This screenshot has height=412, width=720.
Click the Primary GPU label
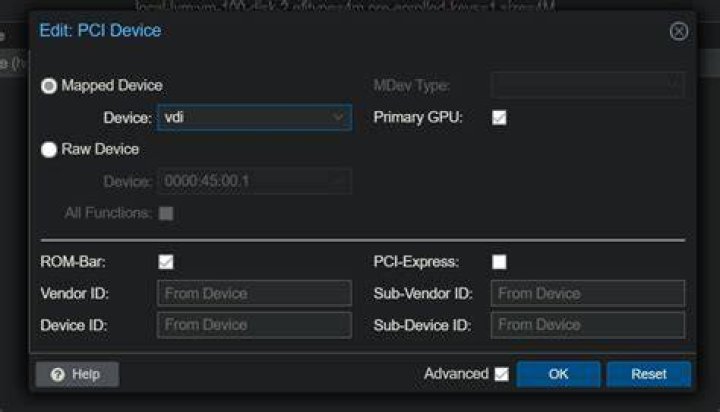pyautogui.click(x=418, y=118)
